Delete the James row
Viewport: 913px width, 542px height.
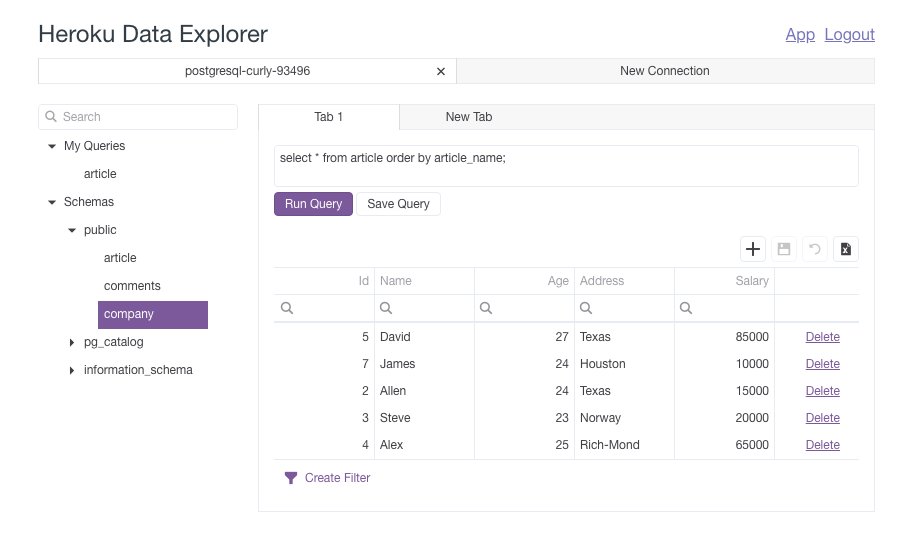[822, 364]
